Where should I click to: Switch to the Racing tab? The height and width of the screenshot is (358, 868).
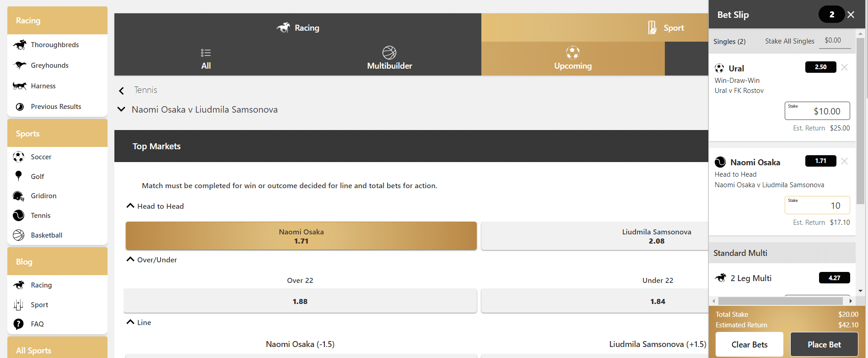pos(298,27)
